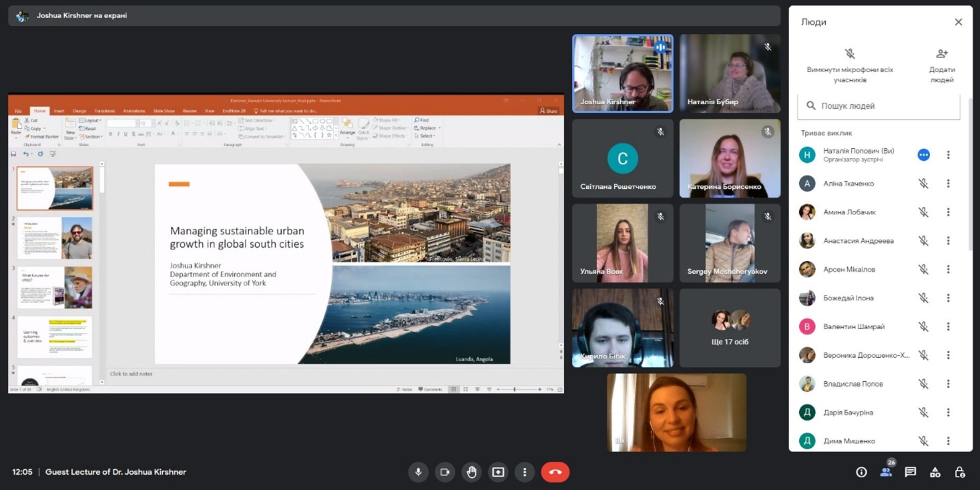
Task: Open options menu for Валентин Шамрай
Action: click(948, 327)
